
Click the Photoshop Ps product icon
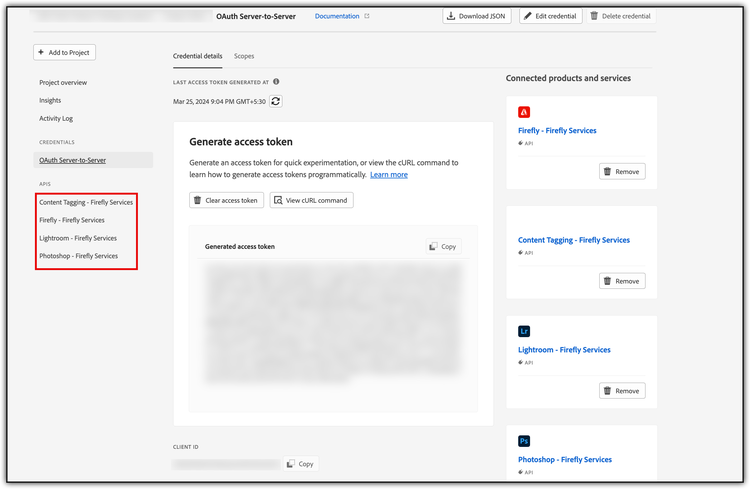pos(524,441)
